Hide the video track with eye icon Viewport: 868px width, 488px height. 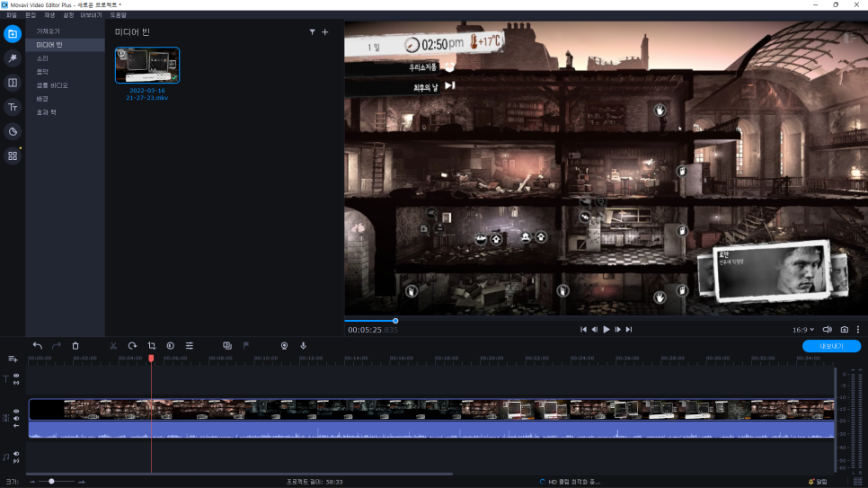click(16, 412)
